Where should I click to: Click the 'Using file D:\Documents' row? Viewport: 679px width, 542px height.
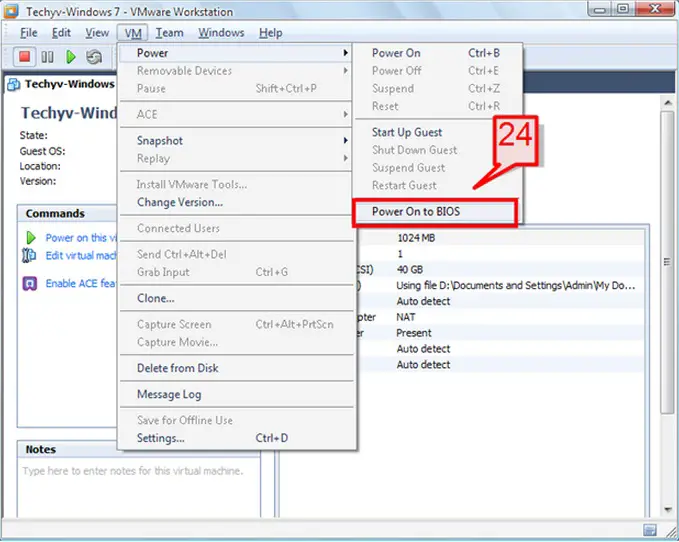coord(515,286)
